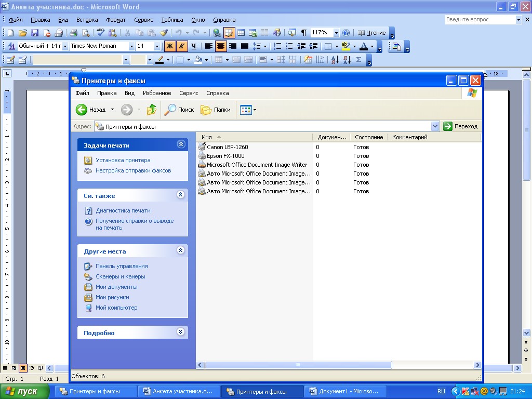Toggle Bold (Ж) formatting
Screen dimensions: 532x399
point(169,46)
